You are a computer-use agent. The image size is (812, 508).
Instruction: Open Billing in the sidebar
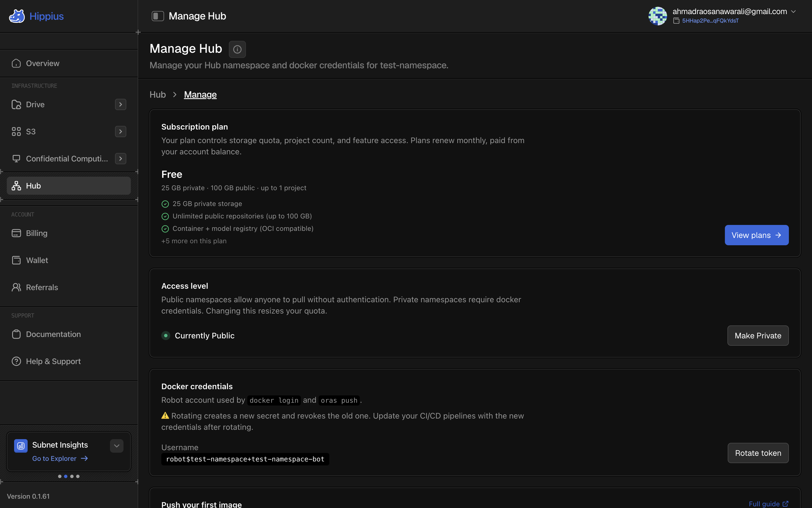[x=69, y=233]
